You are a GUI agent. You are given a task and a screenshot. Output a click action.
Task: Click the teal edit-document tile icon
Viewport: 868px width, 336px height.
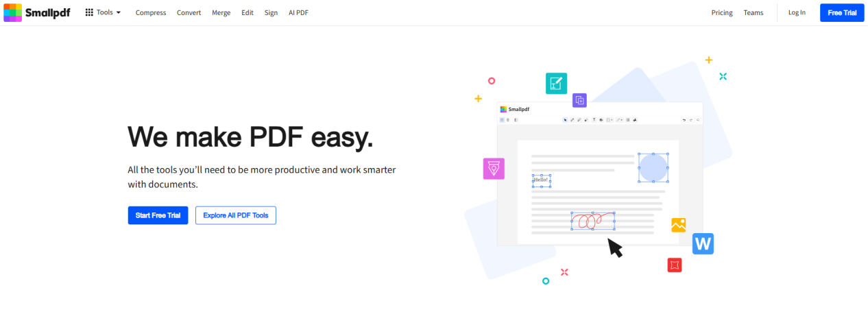pyautogui.click(x=556, y=83)
